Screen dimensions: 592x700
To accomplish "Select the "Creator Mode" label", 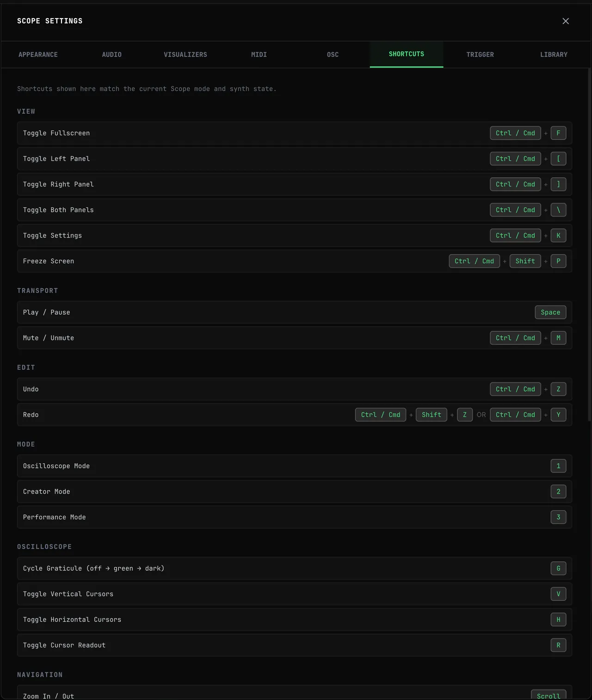I will pyautogui.click(x=47, y=492).
